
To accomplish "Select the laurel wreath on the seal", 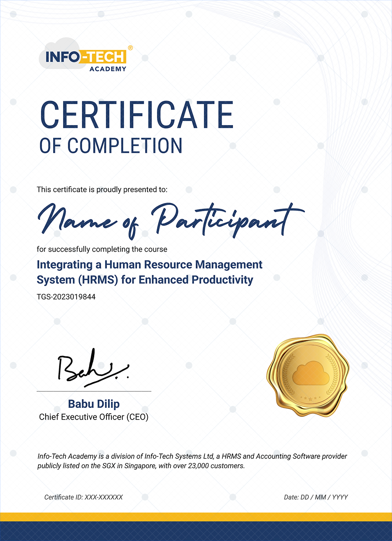I will (x=289, y=373).
